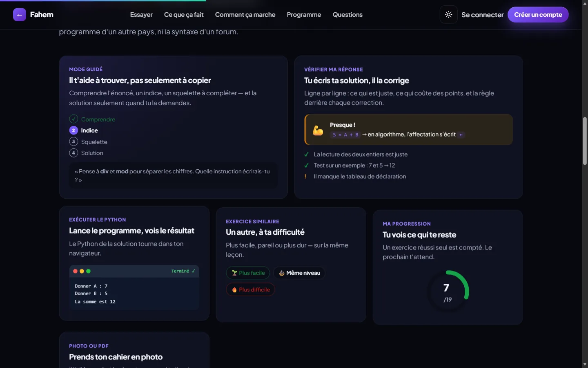
Task: Click the Plus difficile button
Action: point(250,289)
